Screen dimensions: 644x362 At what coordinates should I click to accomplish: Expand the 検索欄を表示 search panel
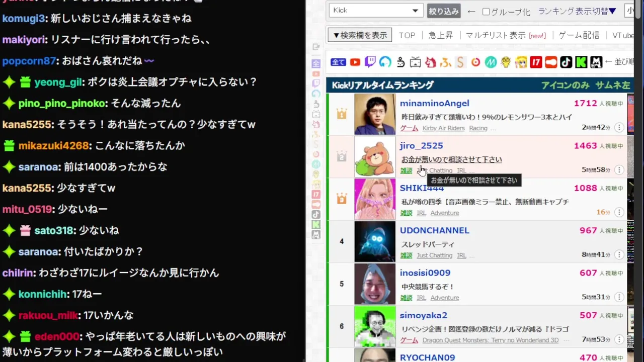360,35
